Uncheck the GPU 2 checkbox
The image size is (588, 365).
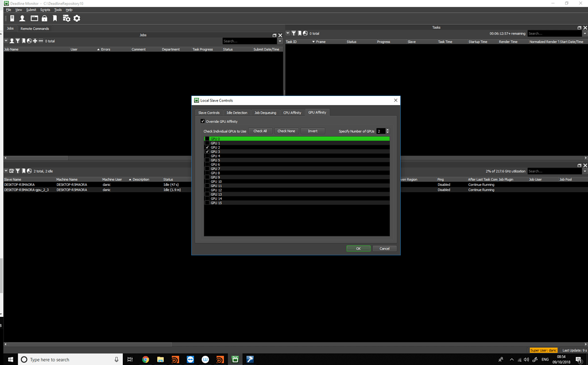[207, 147]
